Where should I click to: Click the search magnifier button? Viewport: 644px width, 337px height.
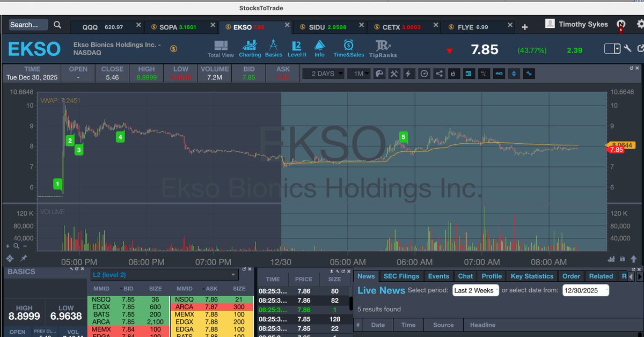[x=56, y=24]
